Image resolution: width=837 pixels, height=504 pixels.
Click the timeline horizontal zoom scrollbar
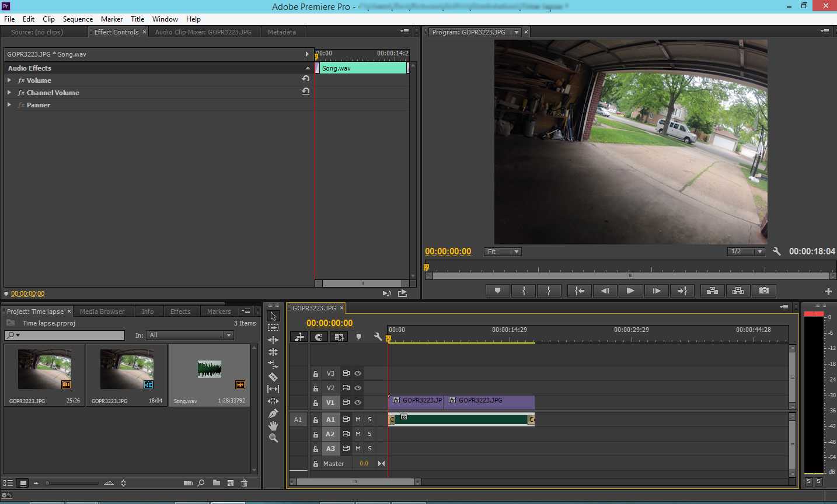pos(355,482)
